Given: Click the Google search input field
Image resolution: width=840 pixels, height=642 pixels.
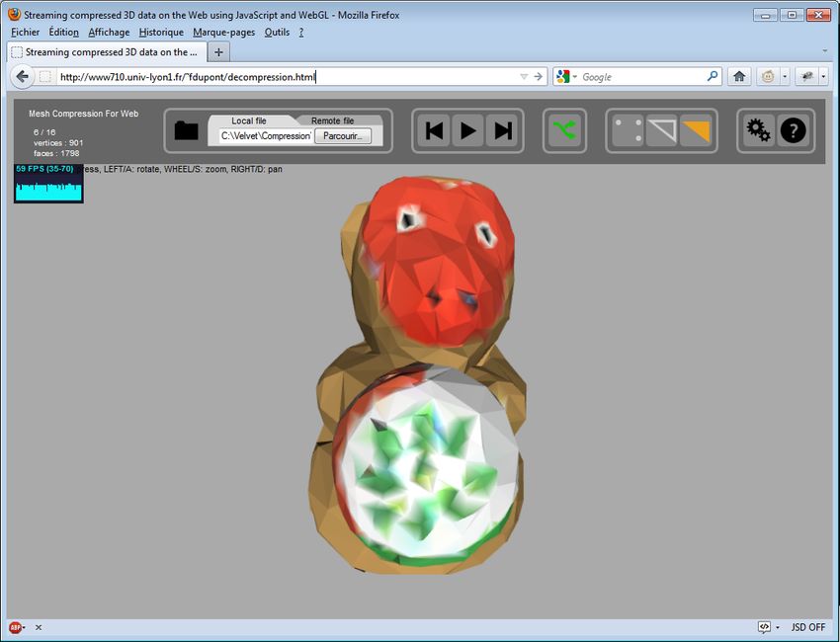Looking at the screenshot, I should 641,77.
